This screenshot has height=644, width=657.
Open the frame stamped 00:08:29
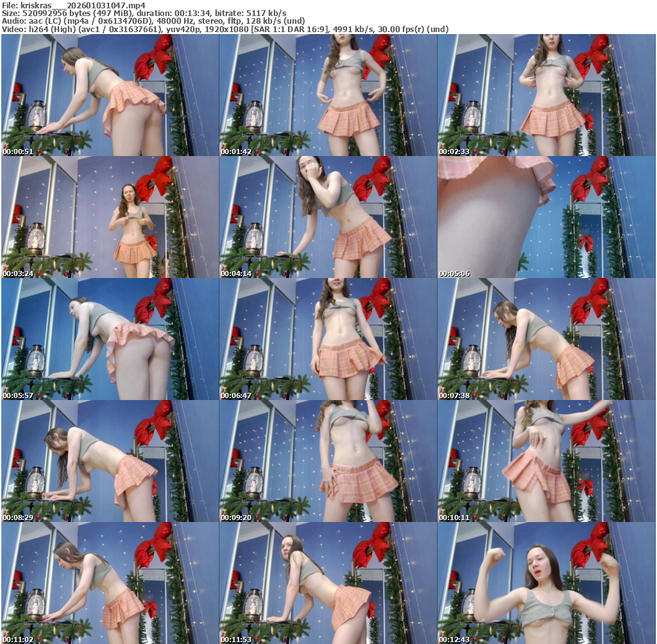point(110,461)
